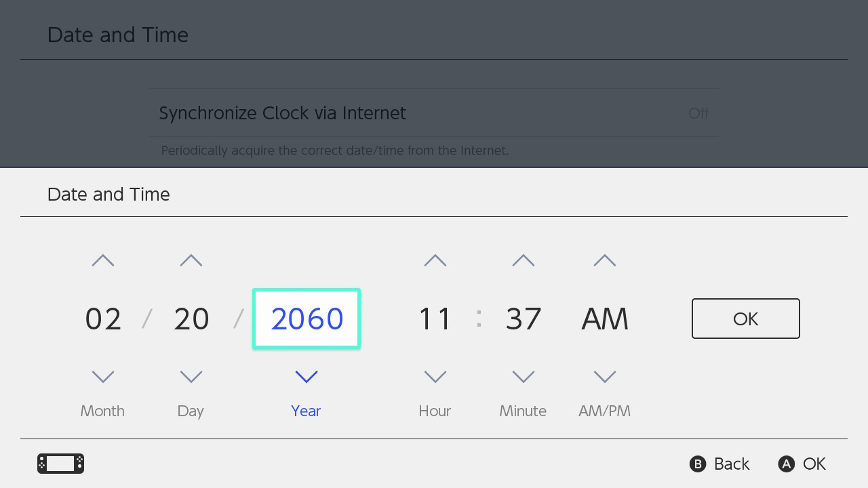
Task: Click the AM/PM field label
Action: 604,411
